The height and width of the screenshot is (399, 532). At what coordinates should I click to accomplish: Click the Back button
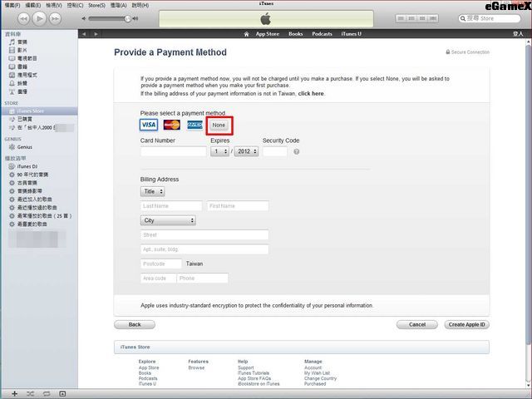point(135,325)
